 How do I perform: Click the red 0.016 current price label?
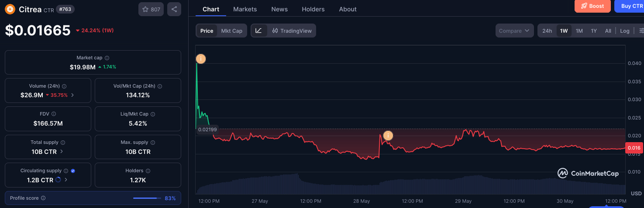633,148
